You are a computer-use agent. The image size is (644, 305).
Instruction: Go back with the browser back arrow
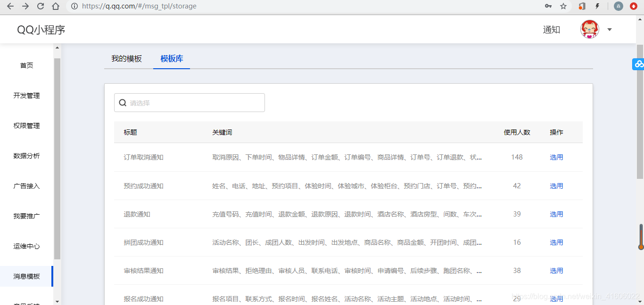coord(10,6)
